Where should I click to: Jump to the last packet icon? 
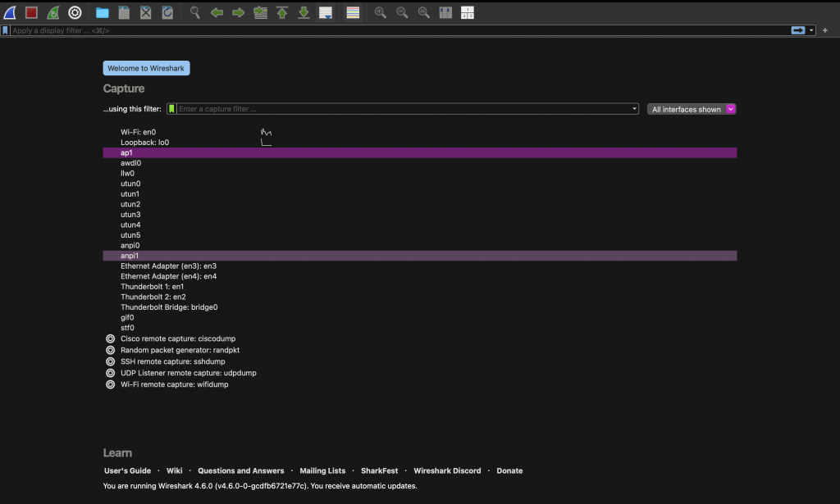pyautogui.click(x=304, y=12)
